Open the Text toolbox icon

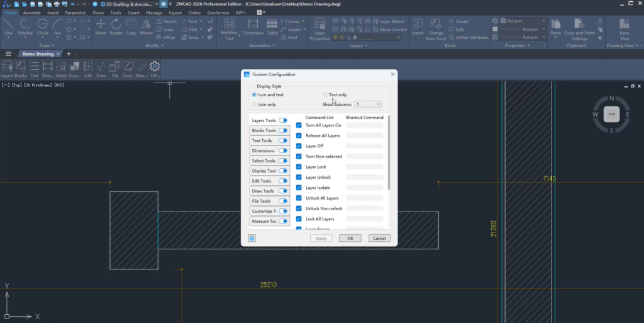[x=34, y=69]
